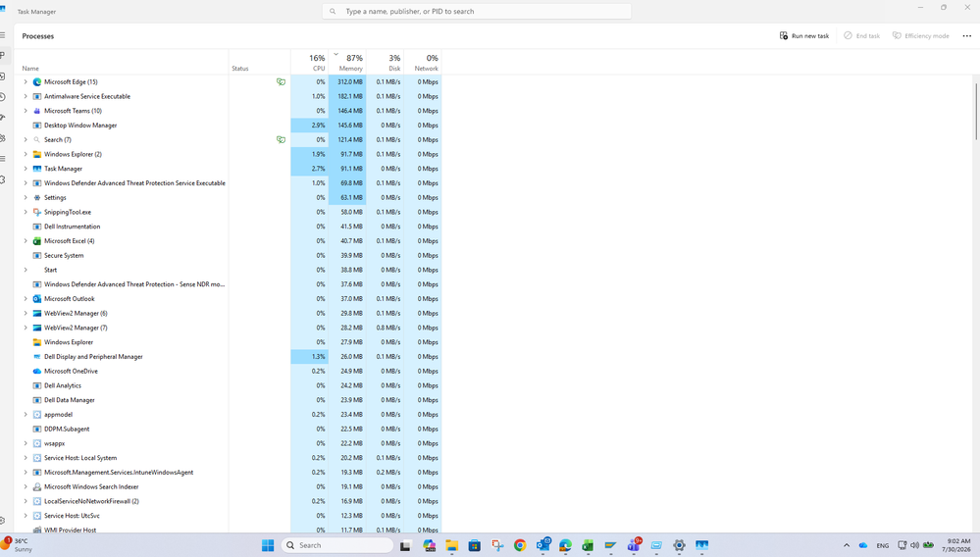Click the Task Manager process icon
This screenshot has height=557, width=980.
37,169
